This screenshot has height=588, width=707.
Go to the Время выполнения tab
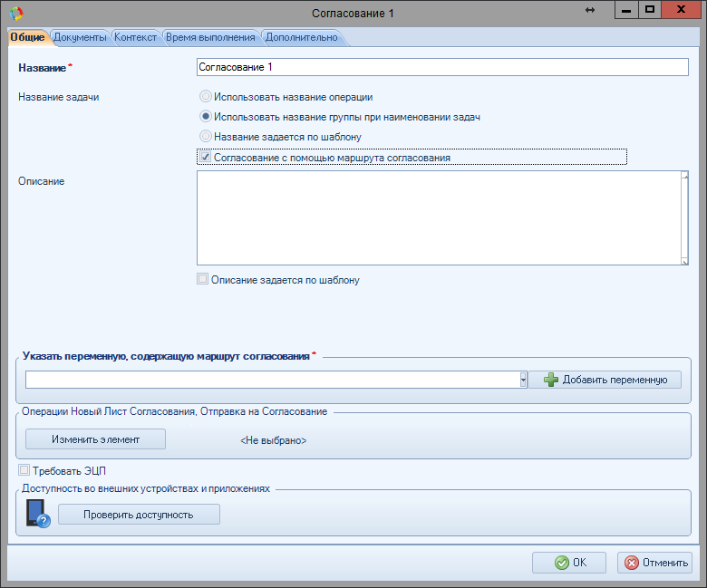(211, 37)
